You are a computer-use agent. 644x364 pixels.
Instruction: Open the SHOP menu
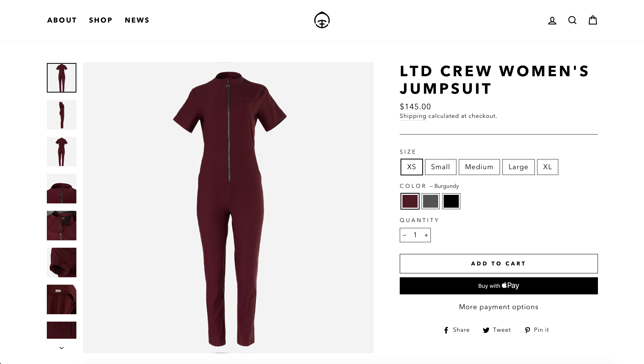(100, 20)
